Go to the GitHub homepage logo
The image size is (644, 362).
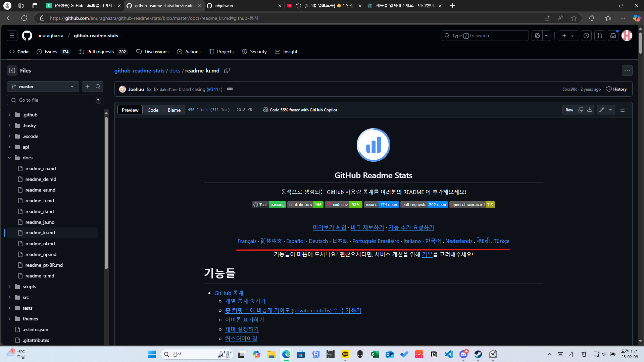(x=27, y=36)
